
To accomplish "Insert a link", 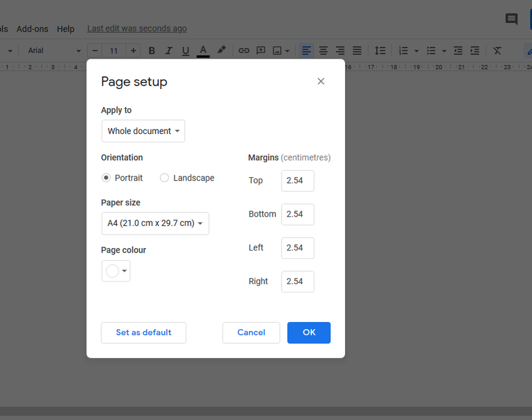I will pyautogui.click(x=244, y=50).
